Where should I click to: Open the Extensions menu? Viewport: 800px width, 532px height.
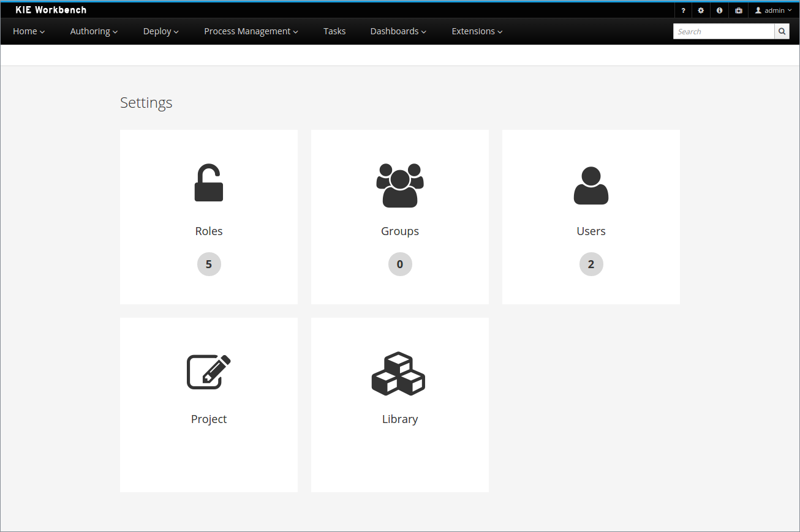pos(477,31)
